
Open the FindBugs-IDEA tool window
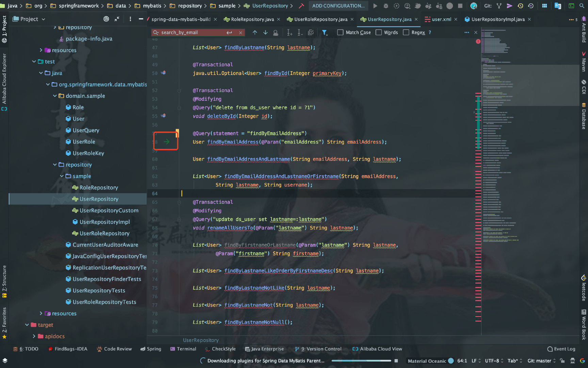(68, 349)
